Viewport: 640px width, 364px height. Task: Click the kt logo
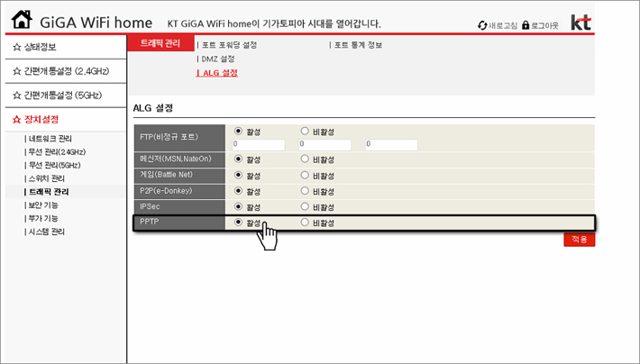pos(581,22)
